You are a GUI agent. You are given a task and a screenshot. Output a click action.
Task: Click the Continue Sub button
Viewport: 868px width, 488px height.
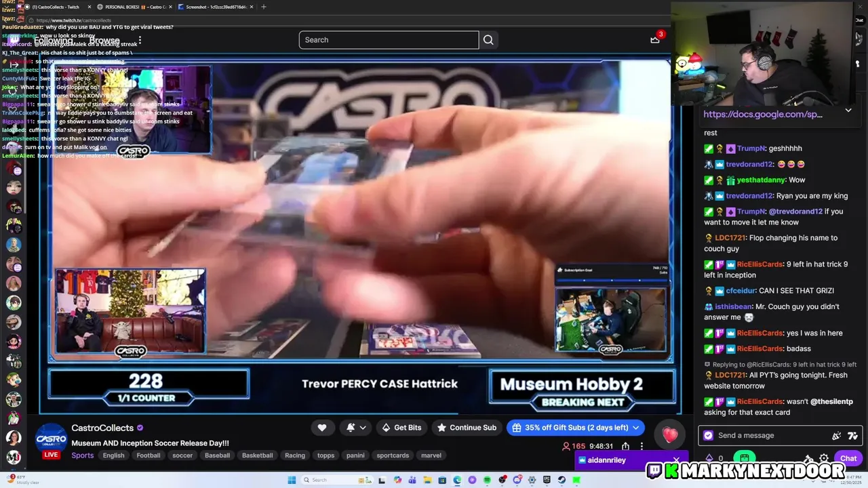click(467, 428)
